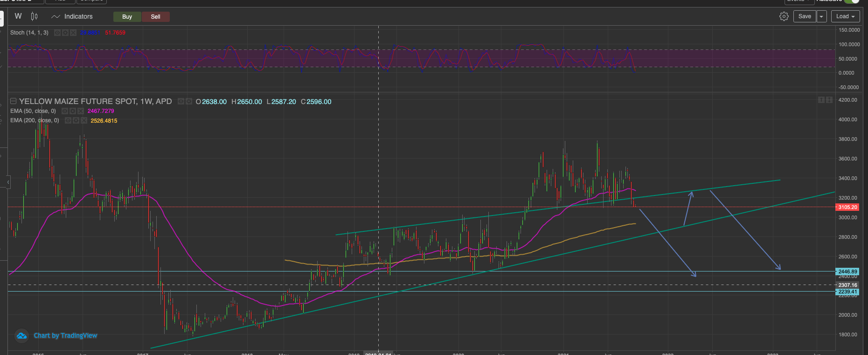Viewport: 868px width, 355px height.
Task: Open the Load dropdown menu
Action: click(x=845, y=16)
